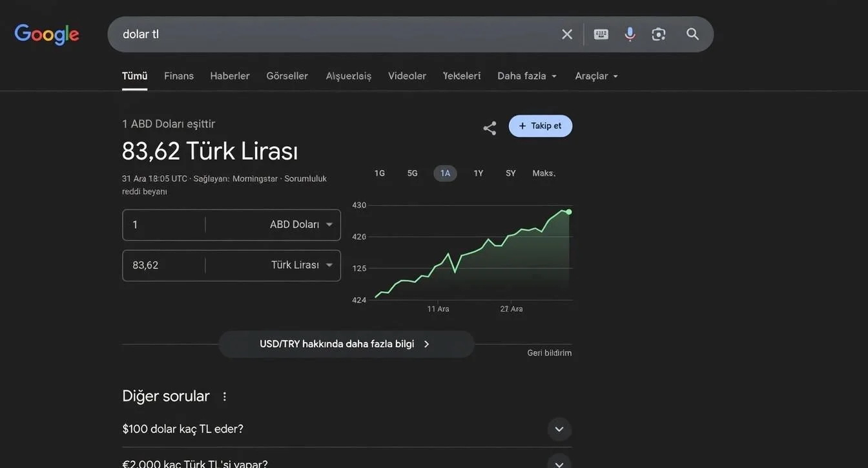Click the Geri bildirim link
Screen dimensions: 868x468
click(550, 353)
